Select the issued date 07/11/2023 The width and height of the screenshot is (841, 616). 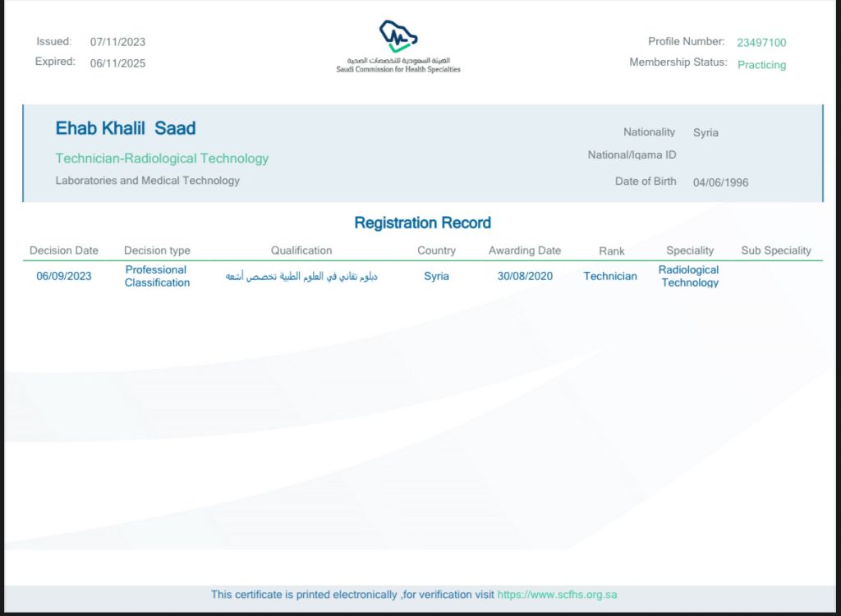click(117, 42)
